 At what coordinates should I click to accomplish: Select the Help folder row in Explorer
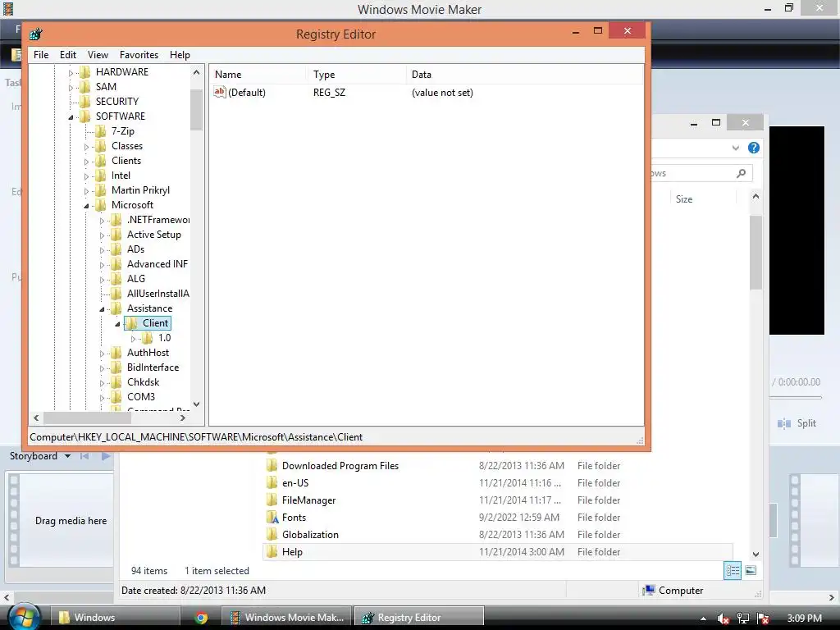coord(498,552)
